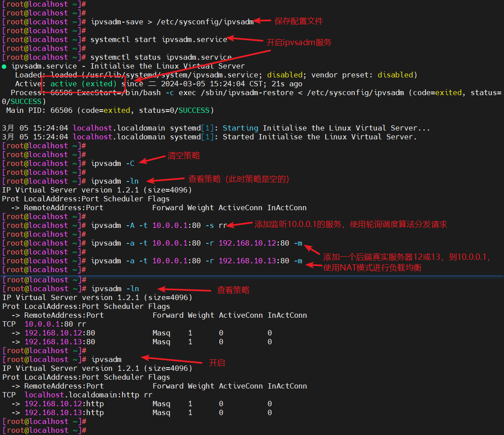Click the systemctl status ipvsadm.service command
The height and width of the screenshot is (435, 504).
161,57
